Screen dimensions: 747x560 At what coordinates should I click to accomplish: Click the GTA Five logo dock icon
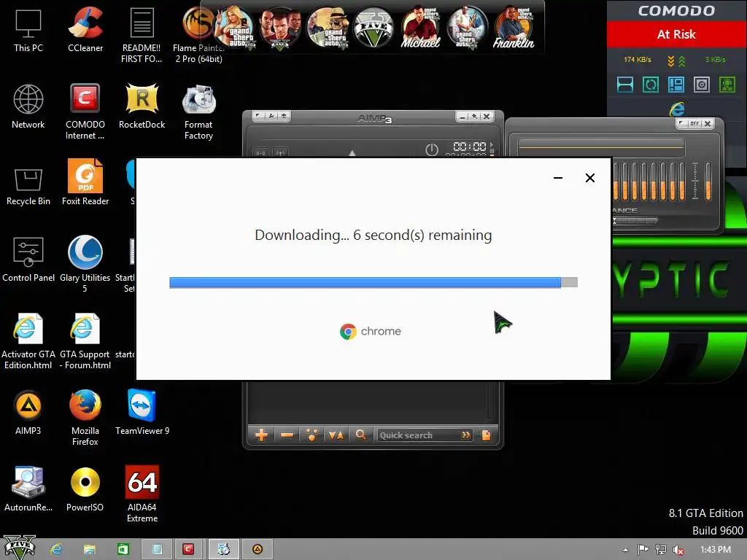click(374, 28)
